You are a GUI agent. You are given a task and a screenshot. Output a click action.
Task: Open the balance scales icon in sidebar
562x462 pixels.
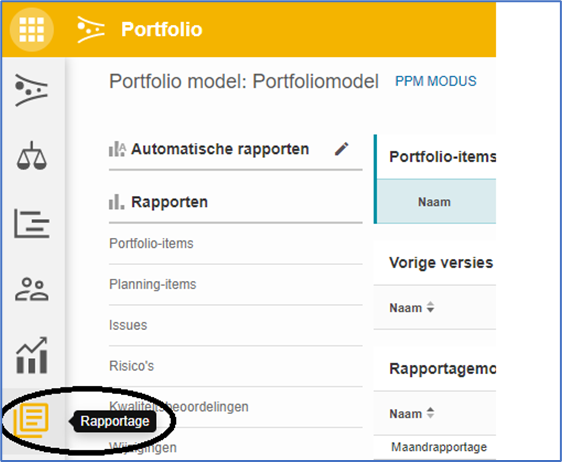coord(32,156)
